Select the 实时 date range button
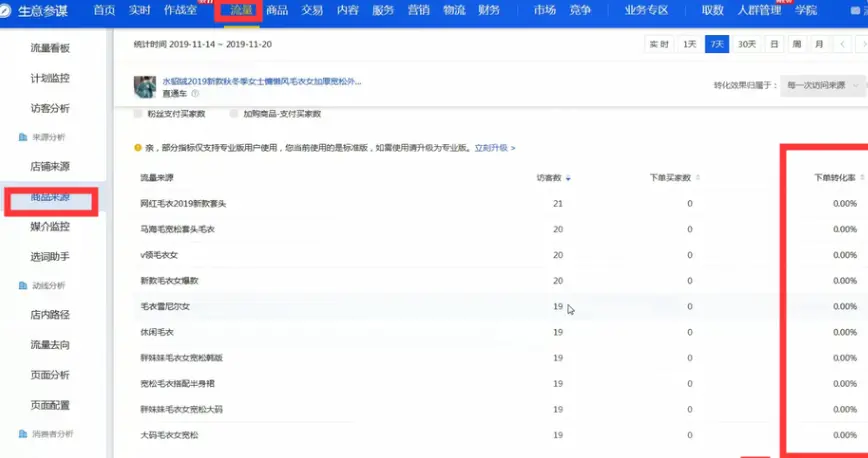868x458 pixels. [x=659, y=44]
